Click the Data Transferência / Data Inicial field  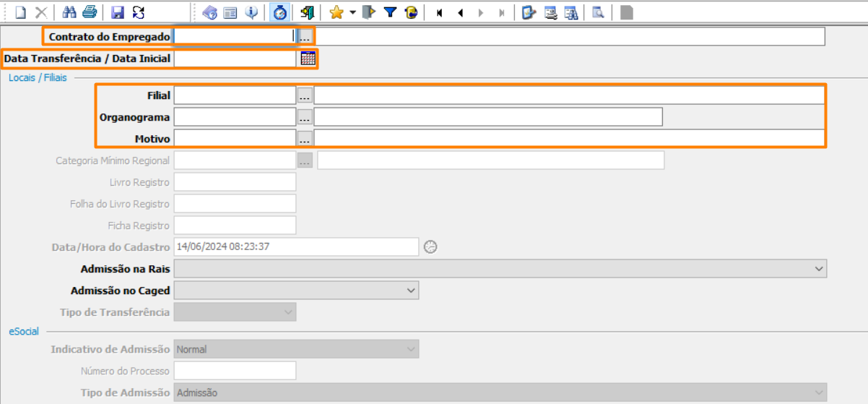[x=235, y=59]
